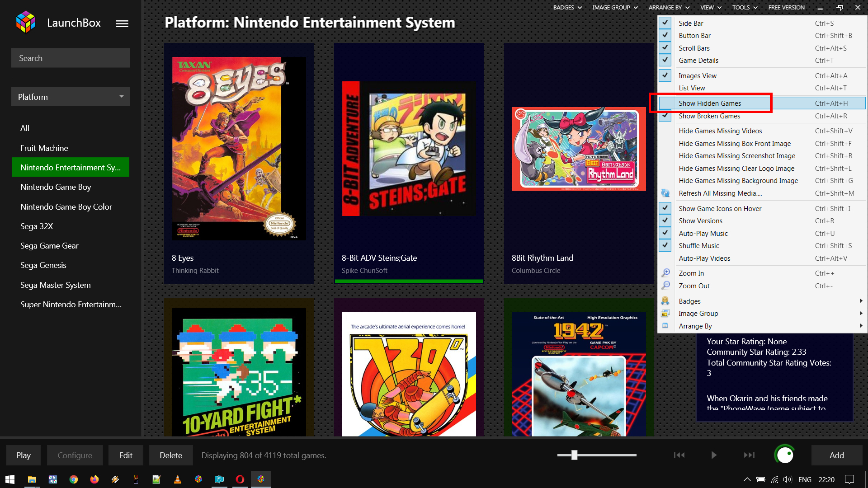Click the Add button
Screen dimensions: 868x488
pos(837,455)
